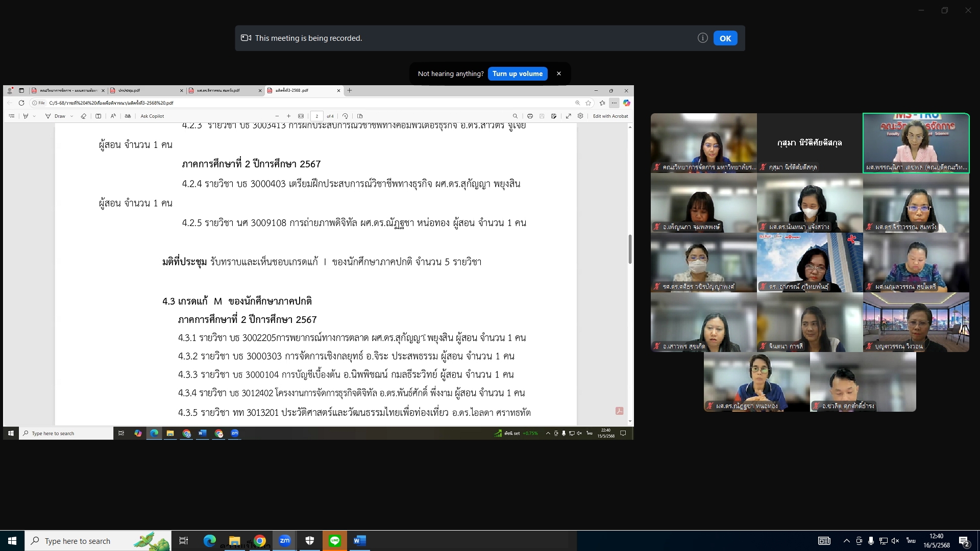Select กุสุมา นิรัติศัยดิสกุล participant tile
Viewport: 980px width, 551px height.
pyautogui.click(x=810, y=143)
